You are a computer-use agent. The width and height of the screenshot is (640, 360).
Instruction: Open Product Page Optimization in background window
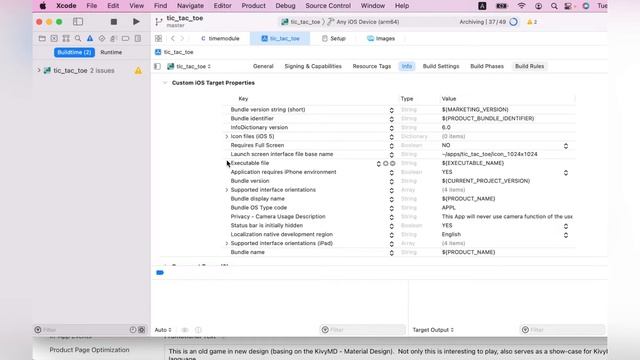[x=89, y=350]
